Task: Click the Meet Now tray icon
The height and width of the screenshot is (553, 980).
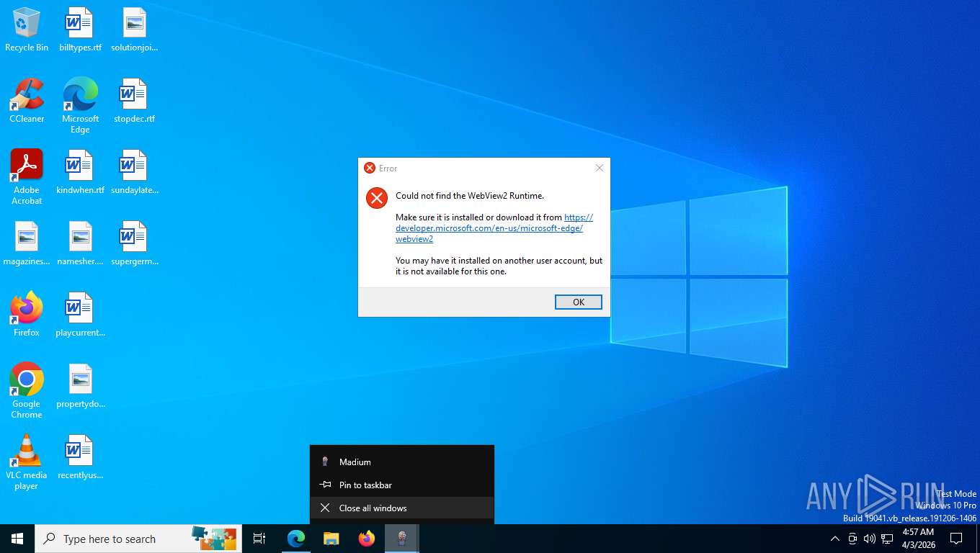Action: (x=852, y=539)
